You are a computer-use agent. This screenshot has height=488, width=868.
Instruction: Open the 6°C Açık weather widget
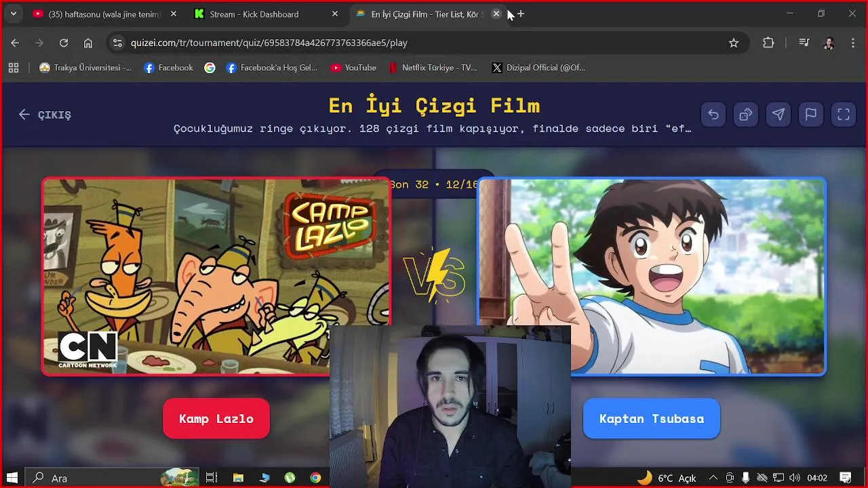click(667, 478)
